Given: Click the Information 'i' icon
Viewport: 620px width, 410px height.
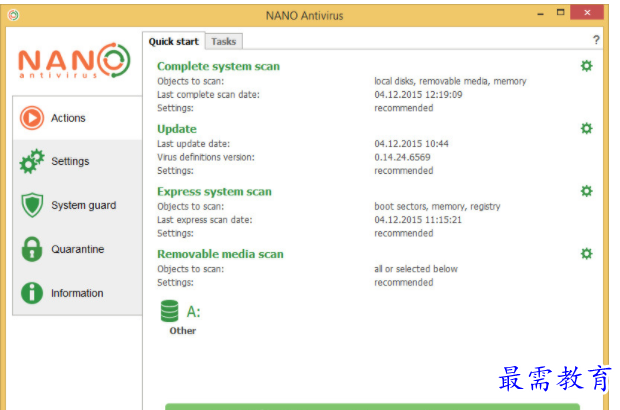Looking at the screenshot, I should point(32,293).
